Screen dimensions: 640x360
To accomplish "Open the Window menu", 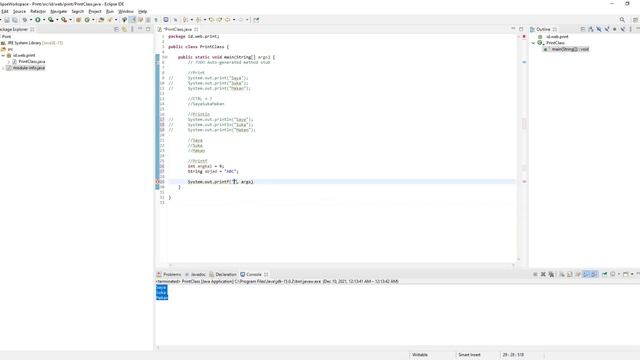I will (x=126, y=11).
